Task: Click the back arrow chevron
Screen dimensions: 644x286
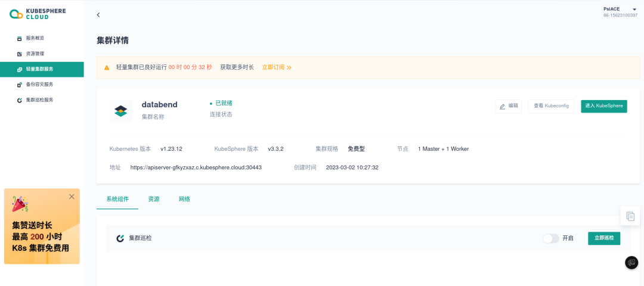Action: point(98,15)
